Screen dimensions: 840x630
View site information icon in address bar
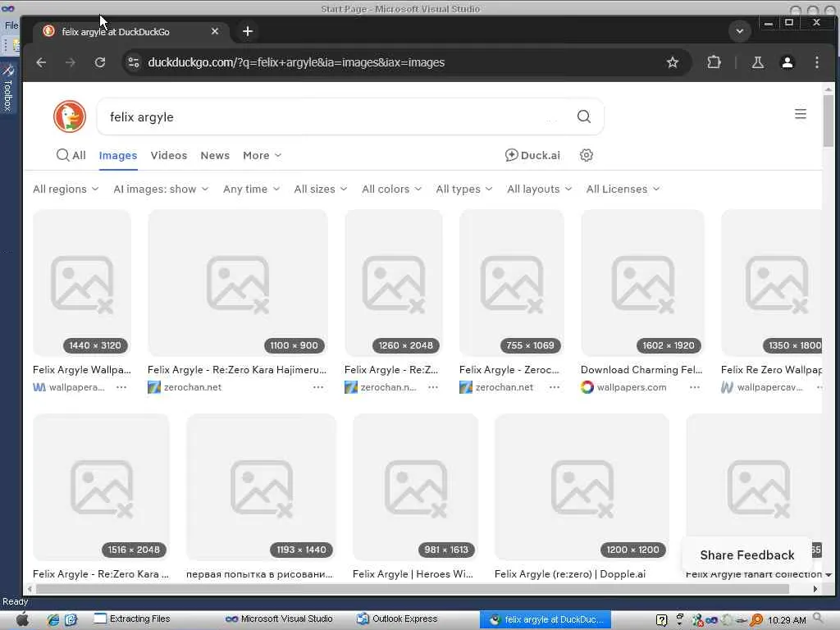134,62
